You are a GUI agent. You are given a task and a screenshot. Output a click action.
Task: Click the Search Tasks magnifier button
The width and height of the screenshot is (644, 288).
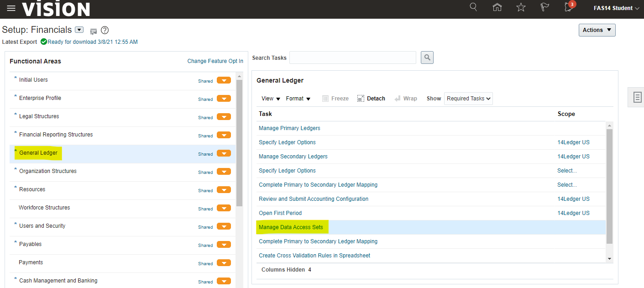pyautogui.click(x=427, y=58)
